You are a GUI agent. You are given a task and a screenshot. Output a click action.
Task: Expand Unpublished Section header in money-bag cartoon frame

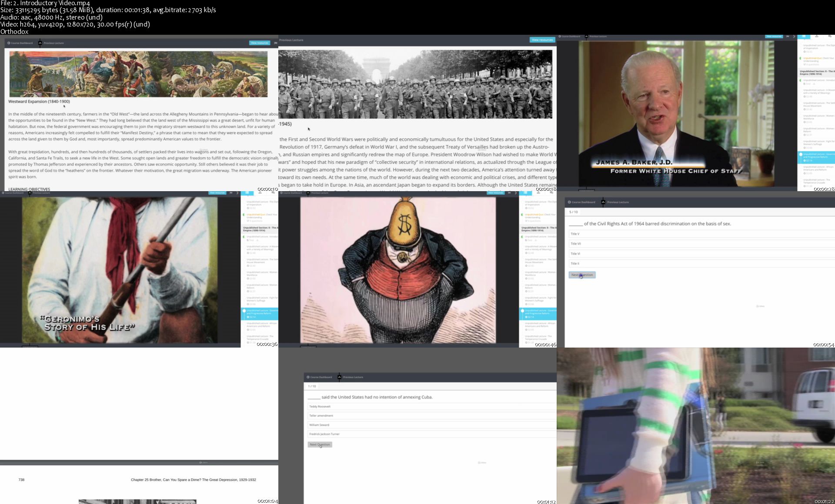click(x=538, y=229)
